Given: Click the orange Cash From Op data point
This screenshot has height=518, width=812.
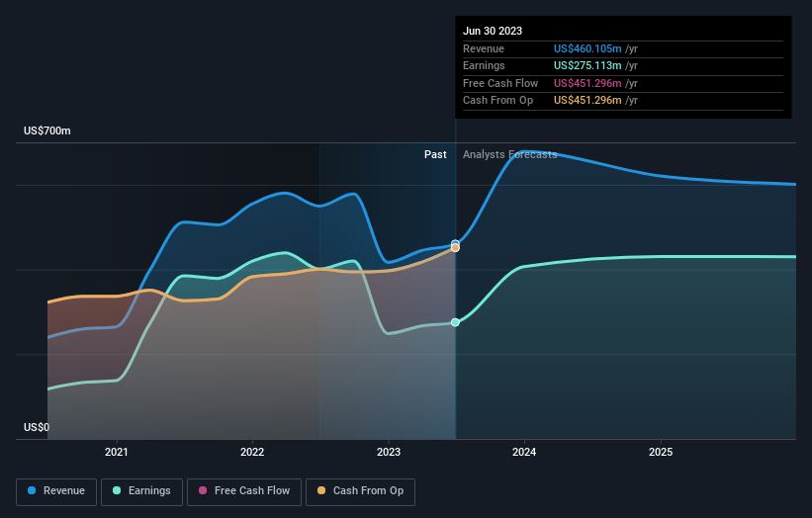Looking at the screenshot, I should (x=455, y=248).
